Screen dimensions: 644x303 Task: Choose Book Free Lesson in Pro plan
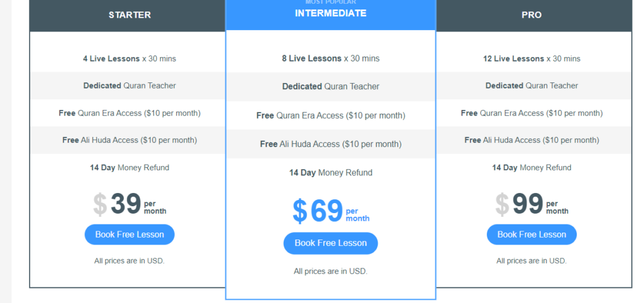click(531, 234)
